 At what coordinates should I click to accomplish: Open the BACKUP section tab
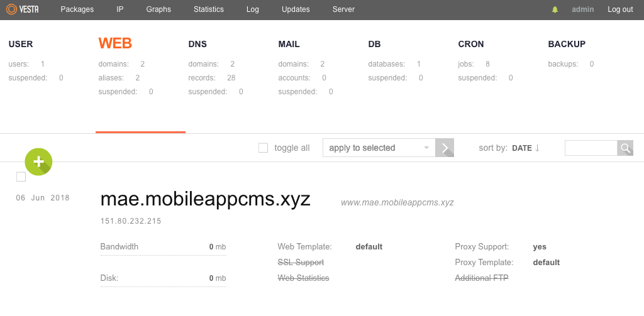[567, 44]
